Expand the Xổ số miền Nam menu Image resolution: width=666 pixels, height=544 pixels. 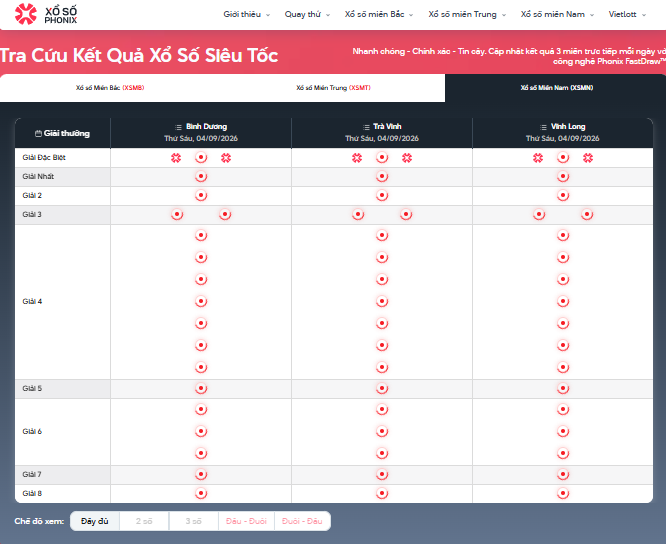557,14
